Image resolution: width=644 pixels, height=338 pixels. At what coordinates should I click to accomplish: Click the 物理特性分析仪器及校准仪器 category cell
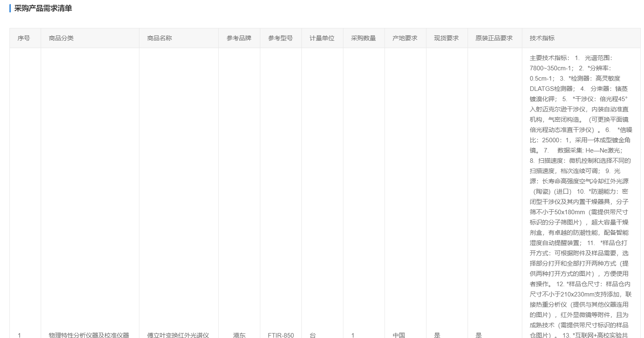click(89, 335)
